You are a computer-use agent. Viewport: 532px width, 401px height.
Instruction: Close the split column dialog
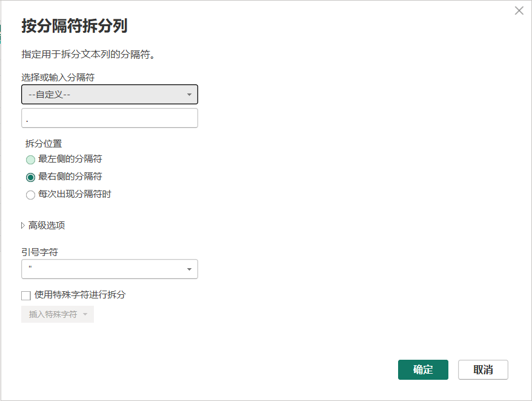(x=519, y=10)
